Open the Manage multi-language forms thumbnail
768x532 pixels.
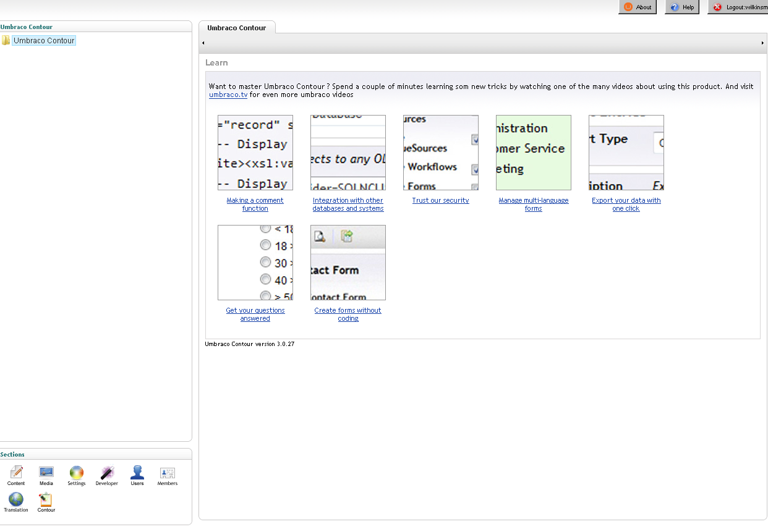coord(534,153)
